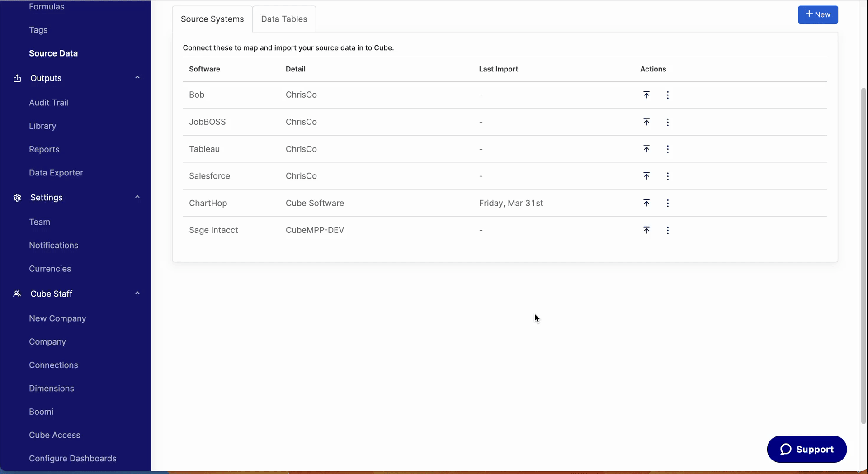Screen dimensions: 868x474
Task: Click the New button
Action: pyautogui.click(x=817, y=14)
